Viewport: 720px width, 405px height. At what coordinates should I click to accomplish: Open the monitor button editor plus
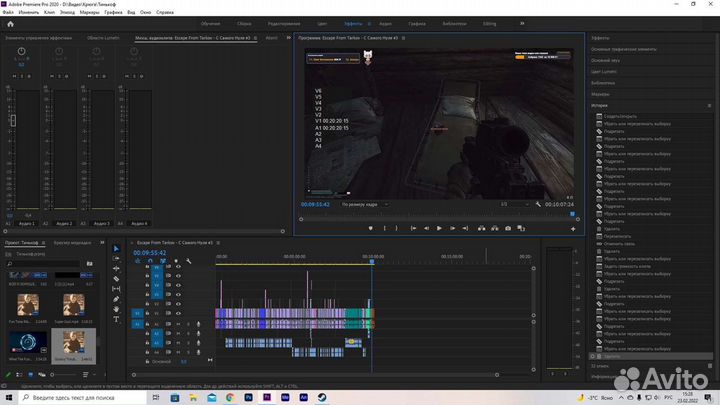[x=573, y=229]
